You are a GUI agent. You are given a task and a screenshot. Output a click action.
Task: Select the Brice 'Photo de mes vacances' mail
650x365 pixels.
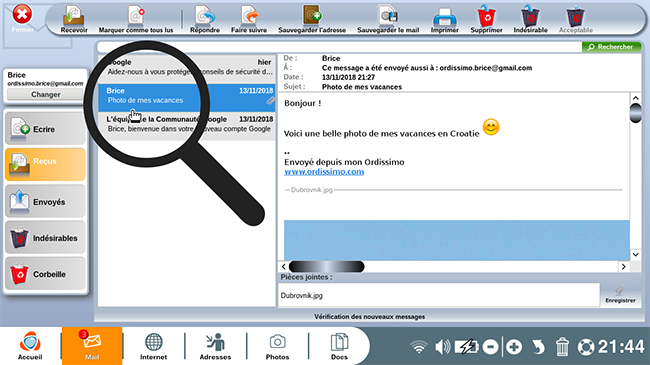(187, 98)
